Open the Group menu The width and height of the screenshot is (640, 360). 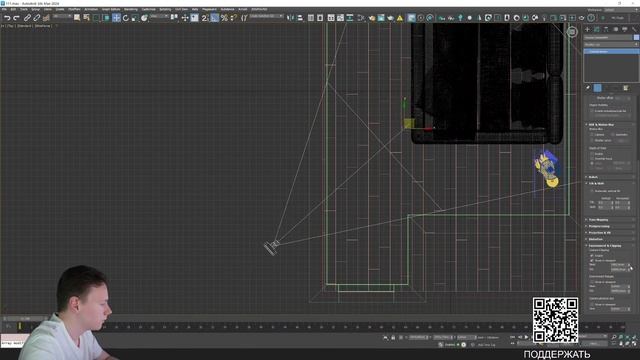pyautogui.click(x=36, y=9)
